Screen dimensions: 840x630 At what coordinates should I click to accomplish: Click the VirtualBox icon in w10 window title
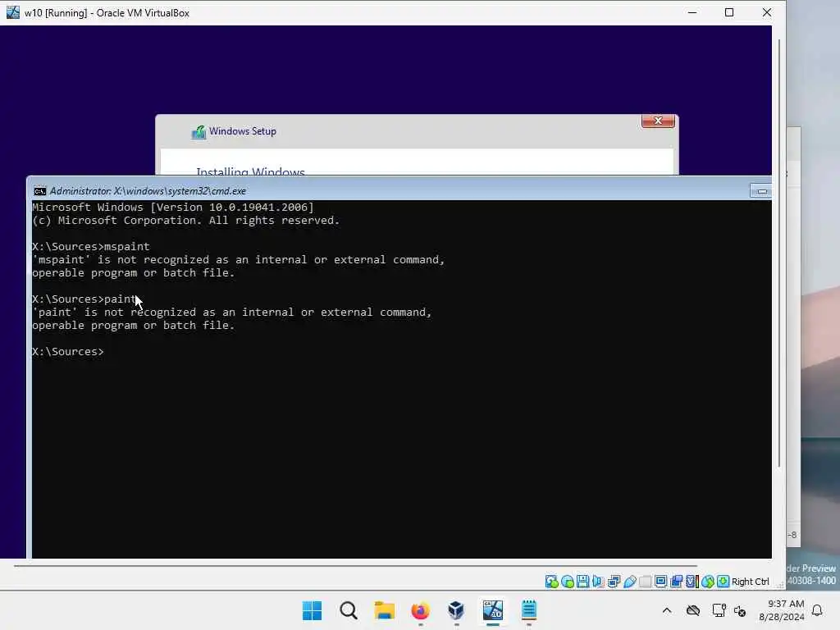coord(13,12)
